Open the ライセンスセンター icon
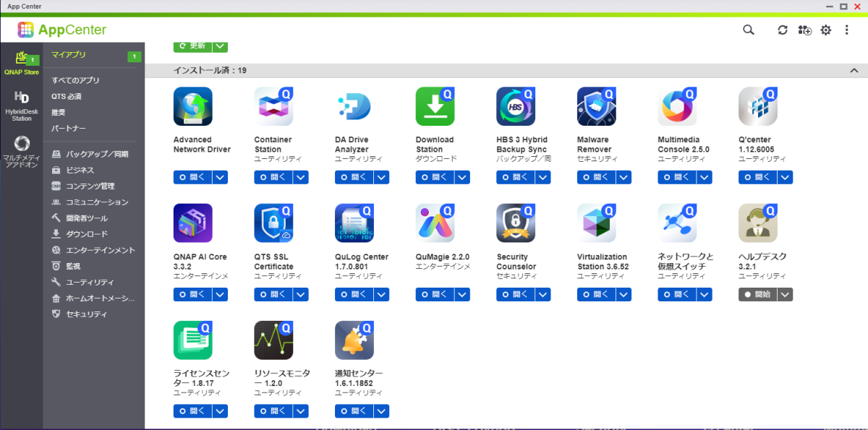The image size is (868, 430). pos(193,340)
